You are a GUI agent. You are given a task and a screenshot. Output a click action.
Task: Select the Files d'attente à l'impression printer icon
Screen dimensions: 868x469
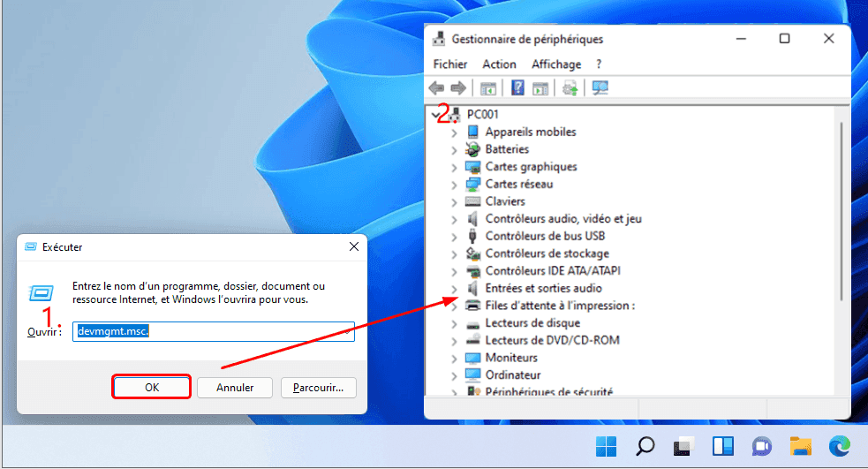472,305
